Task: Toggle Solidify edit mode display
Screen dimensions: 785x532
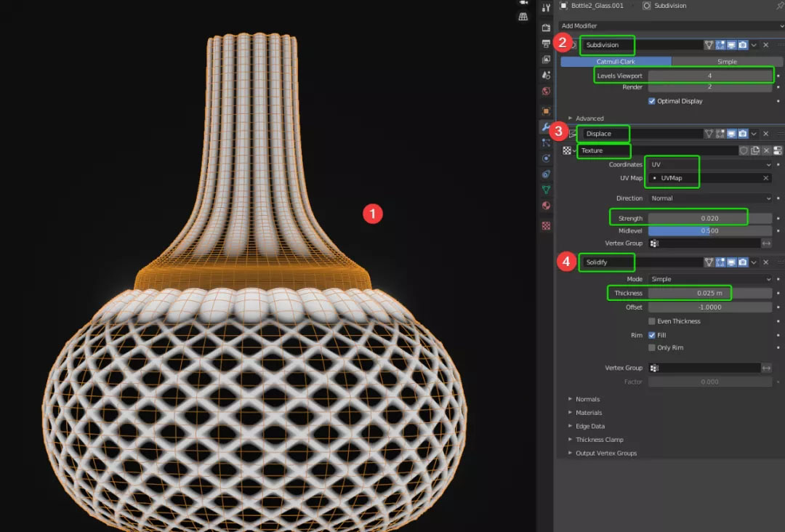Action: (x=720, y=262)
